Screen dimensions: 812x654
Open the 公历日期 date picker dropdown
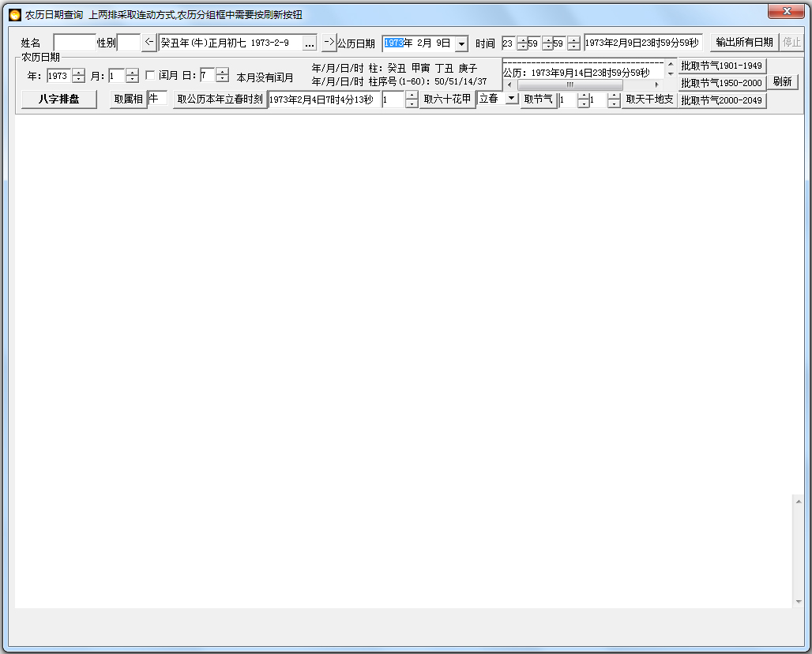461,43
